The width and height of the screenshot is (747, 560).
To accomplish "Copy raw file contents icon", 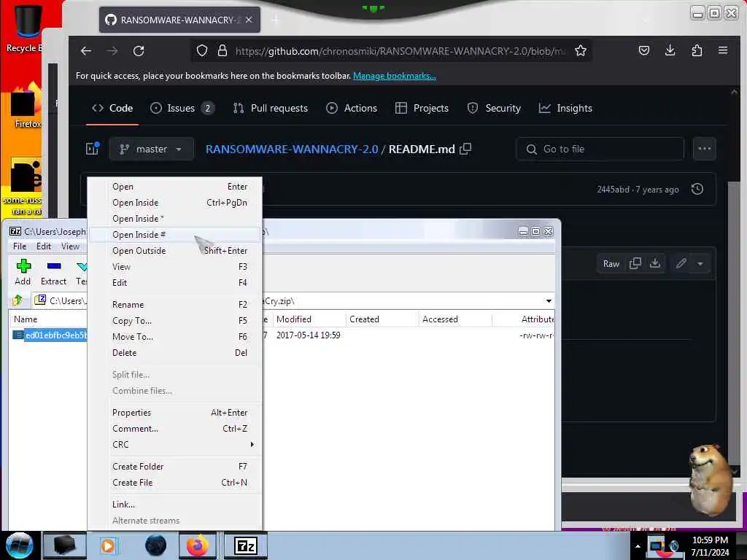I will pos(635,263).
